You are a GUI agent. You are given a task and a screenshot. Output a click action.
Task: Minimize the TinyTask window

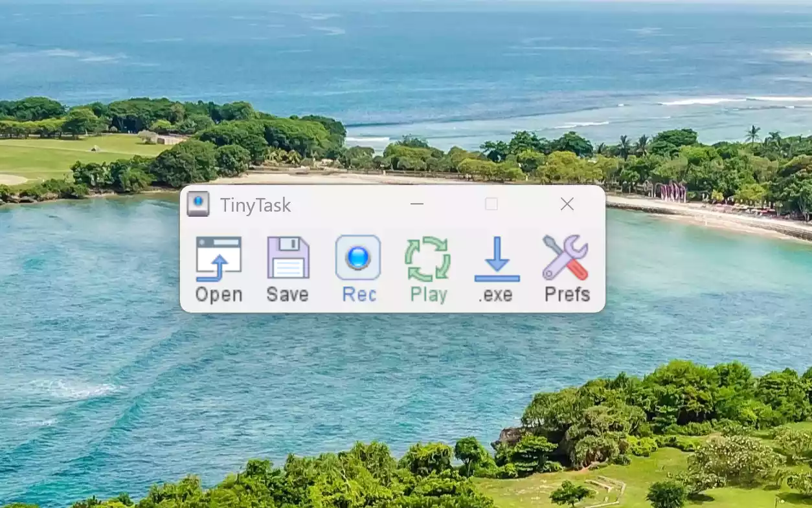tap(416, 204)
